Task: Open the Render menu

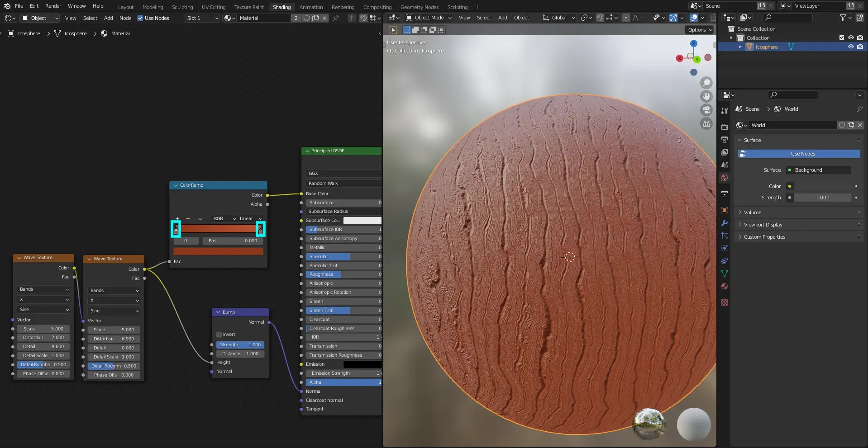Action: (53, 6)
